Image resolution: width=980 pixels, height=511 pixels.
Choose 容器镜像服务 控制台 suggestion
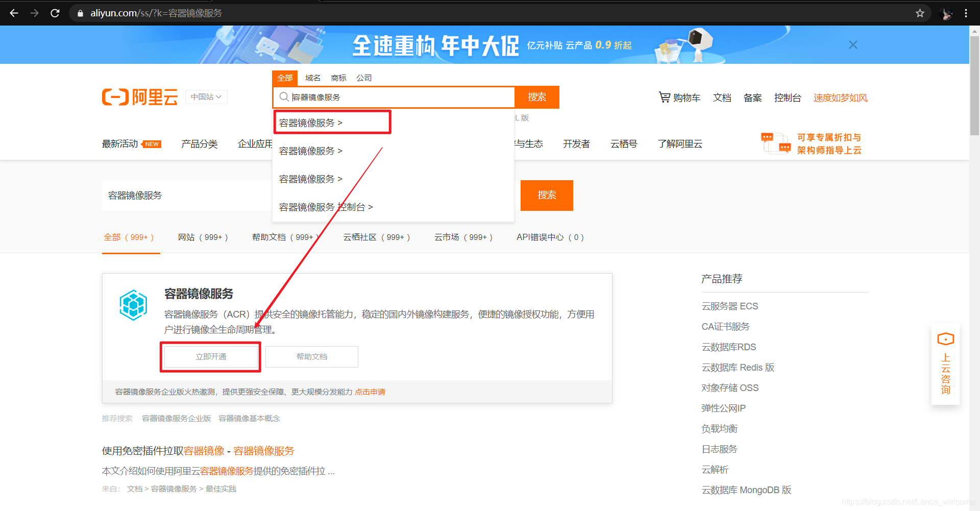(393, 207)
